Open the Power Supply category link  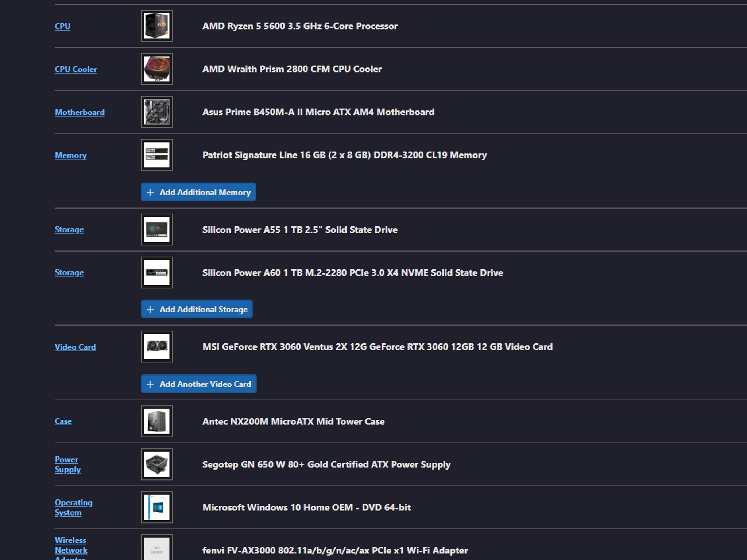[67, 464]
